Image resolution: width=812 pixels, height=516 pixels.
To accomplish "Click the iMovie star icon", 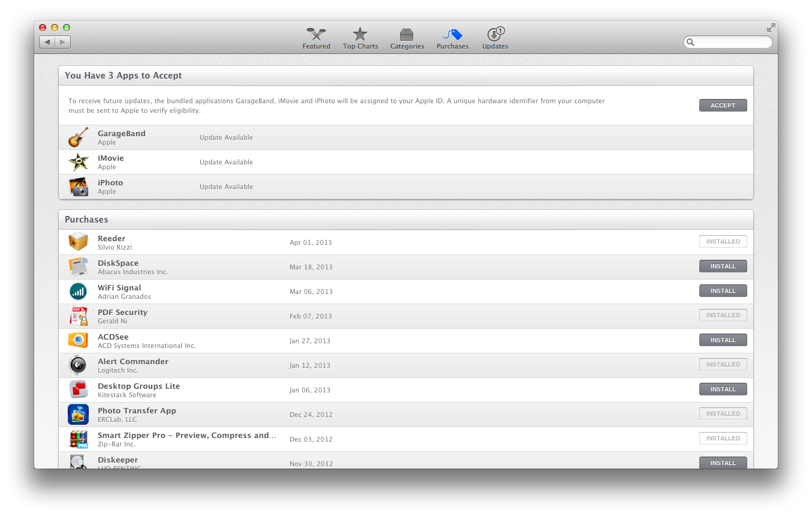I will point(79,162).
